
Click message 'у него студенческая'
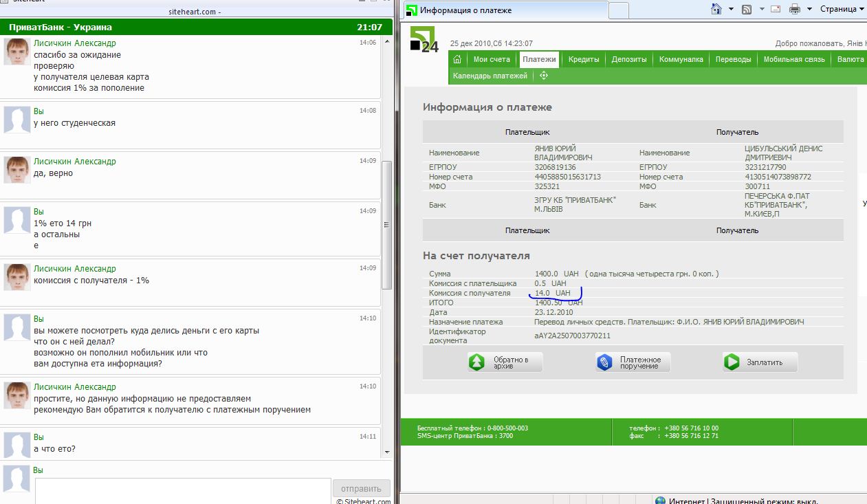point(74,123)
